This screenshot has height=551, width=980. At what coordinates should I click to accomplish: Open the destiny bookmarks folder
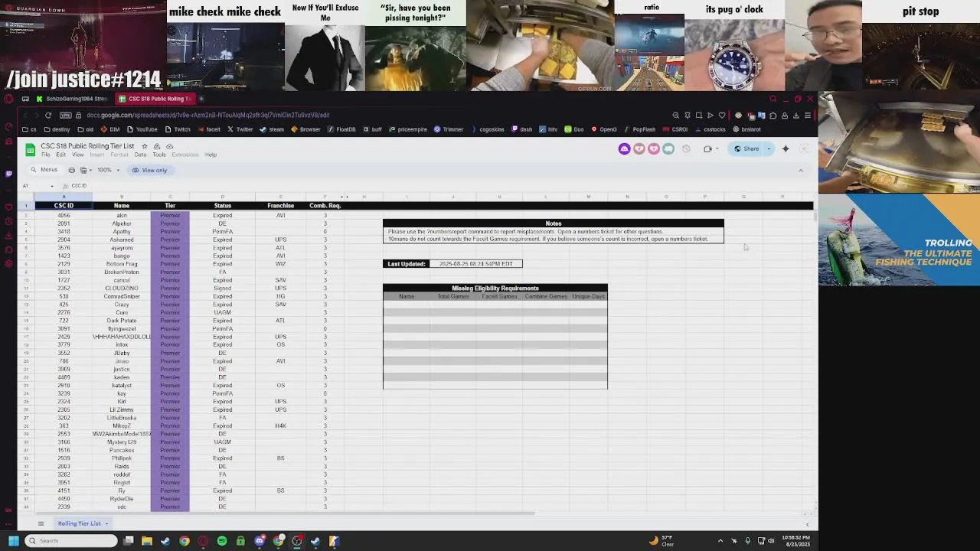(x=57, y=129)
